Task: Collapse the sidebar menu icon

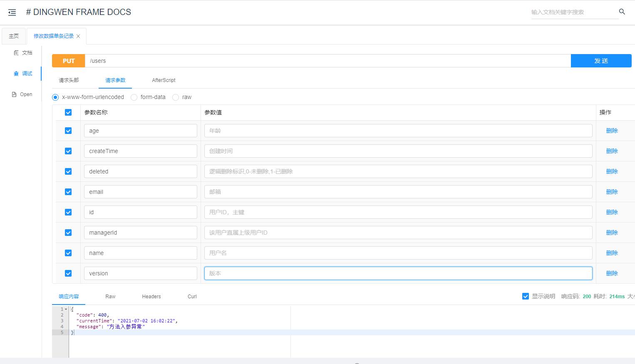Action: click(x=12, y=12)
